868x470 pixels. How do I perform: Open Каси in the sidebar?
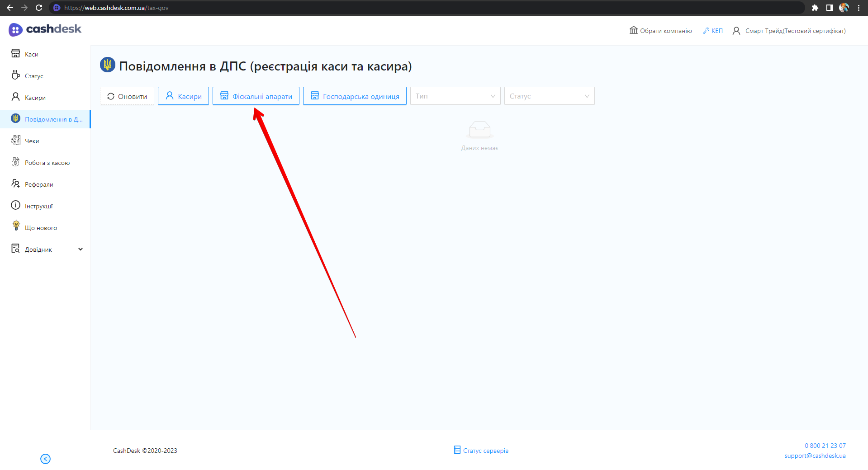click(31, 54)
